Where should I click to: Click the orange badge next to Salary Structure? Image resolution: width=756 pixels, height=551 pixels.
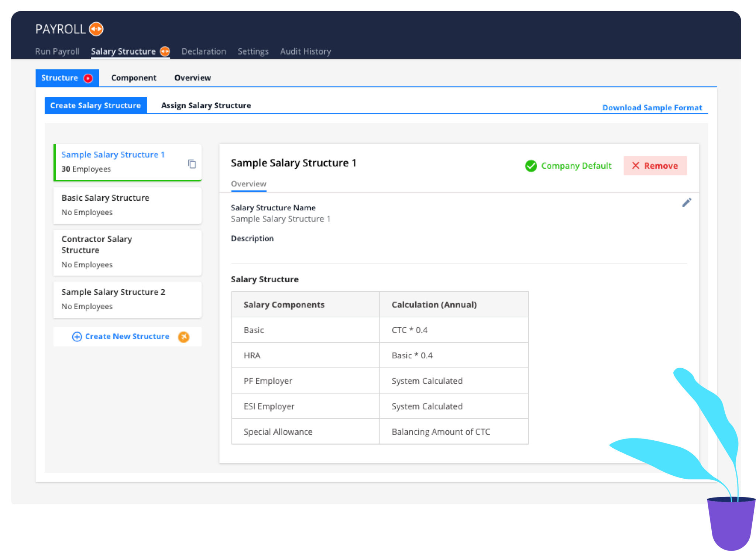(x=165, y=51)
